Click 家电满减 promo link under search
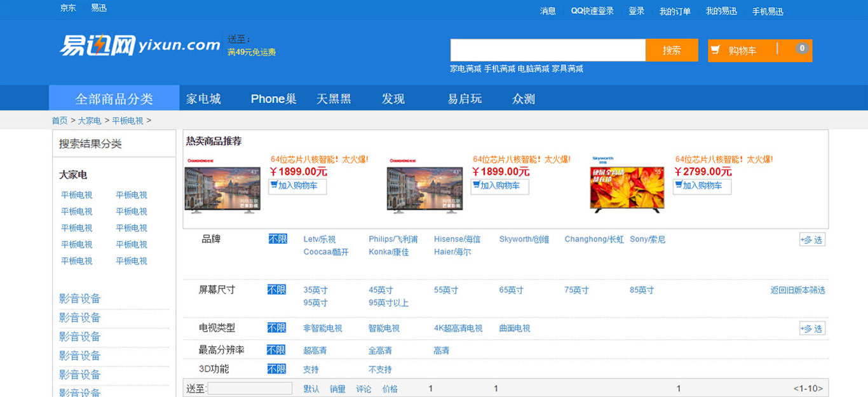 (466, 69)
